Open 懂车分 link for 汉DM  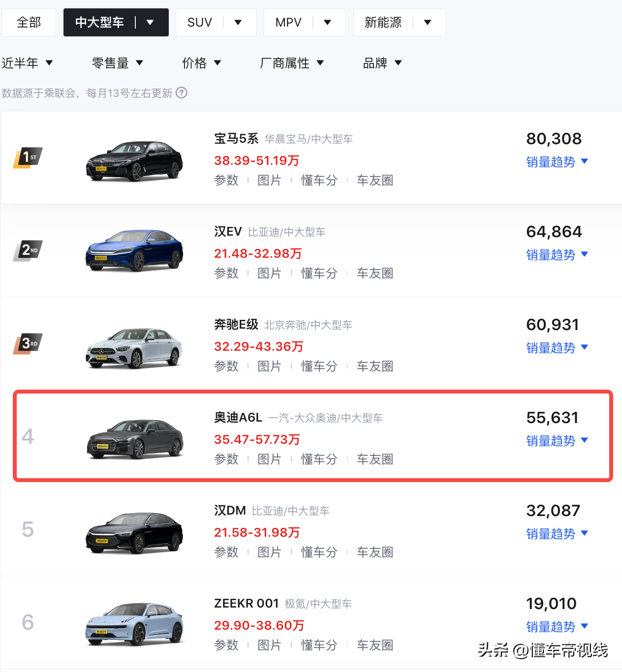(x=319, y=552)
